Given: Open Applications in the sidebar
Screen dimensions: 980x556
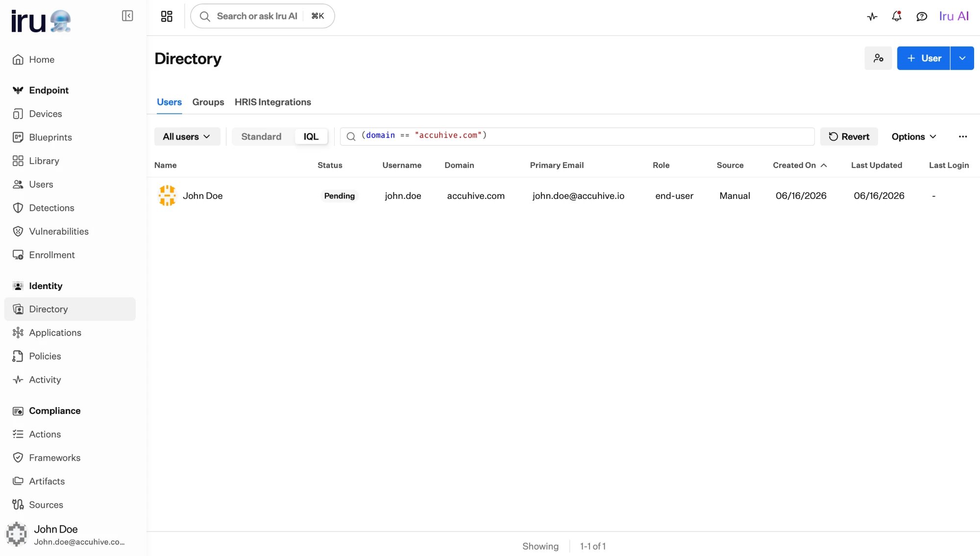Looking at the screenshot, I should pyautogui.click(x=70, y=333).
